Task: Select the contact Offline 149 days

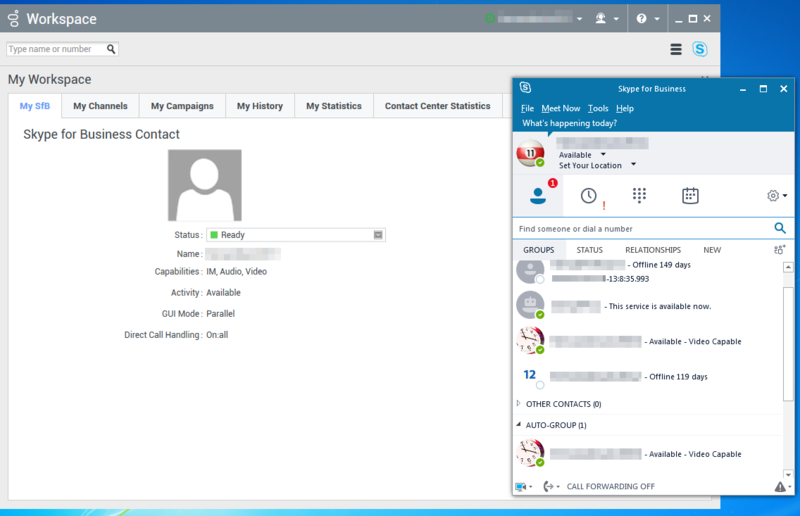Action: [x=648, y=271]
